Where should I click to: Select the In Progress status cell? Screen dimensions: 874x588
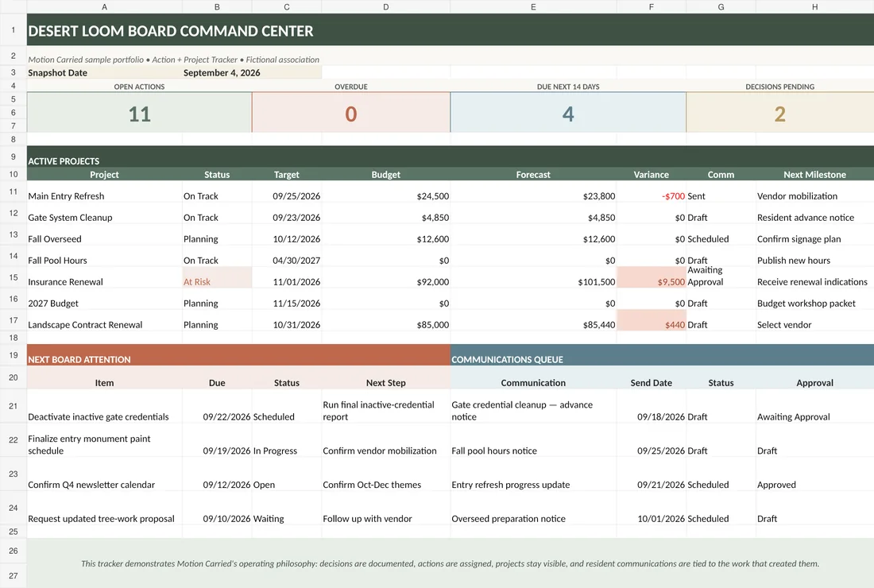click(x=287, y=439)
